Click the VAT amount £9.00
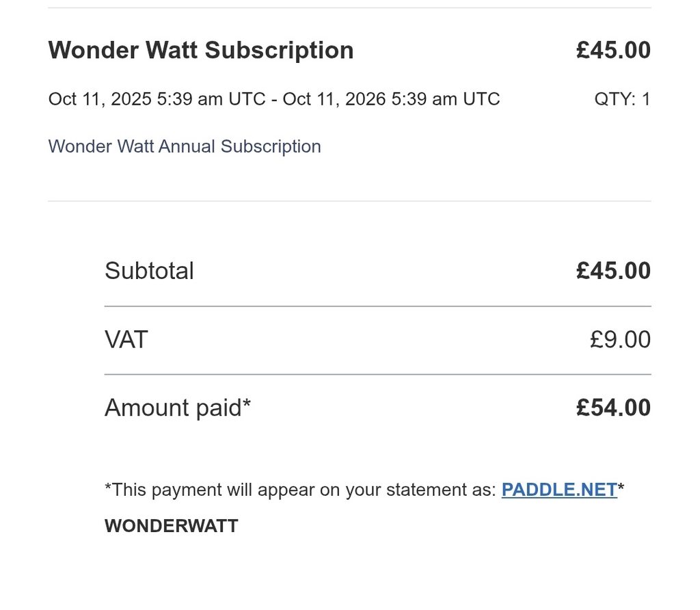700x610 pixels. click(620, 340)
